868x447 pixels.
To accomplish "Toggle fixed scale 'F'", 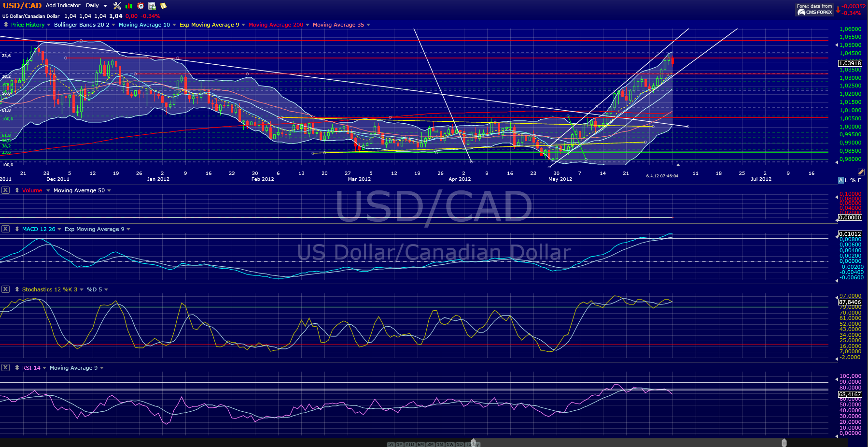I will point(859,180).
